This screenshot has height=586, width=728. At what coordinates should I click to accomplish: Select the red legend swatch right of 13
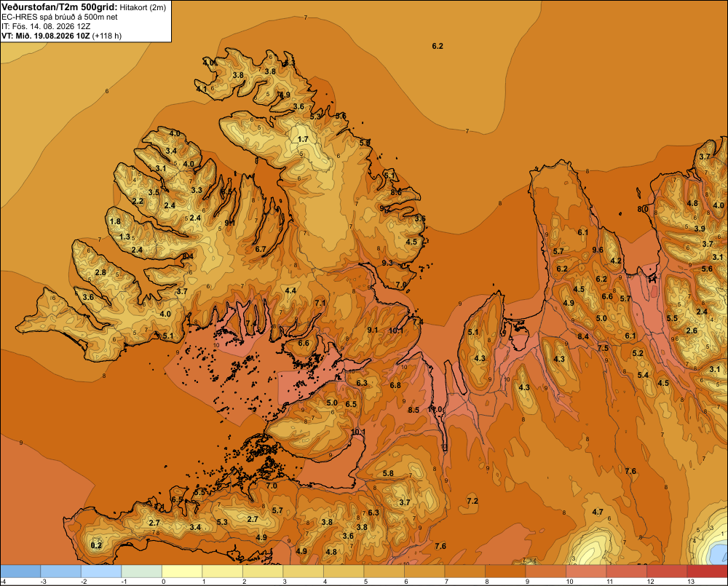707,571
